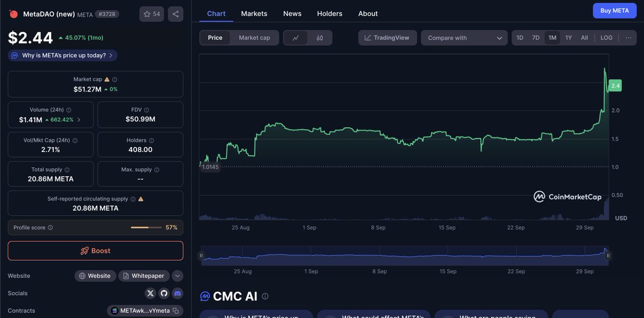The width and height of the screenshot is (644, 318).
Task: Open the GitHub social icon
Action: (x=164, y=293)
